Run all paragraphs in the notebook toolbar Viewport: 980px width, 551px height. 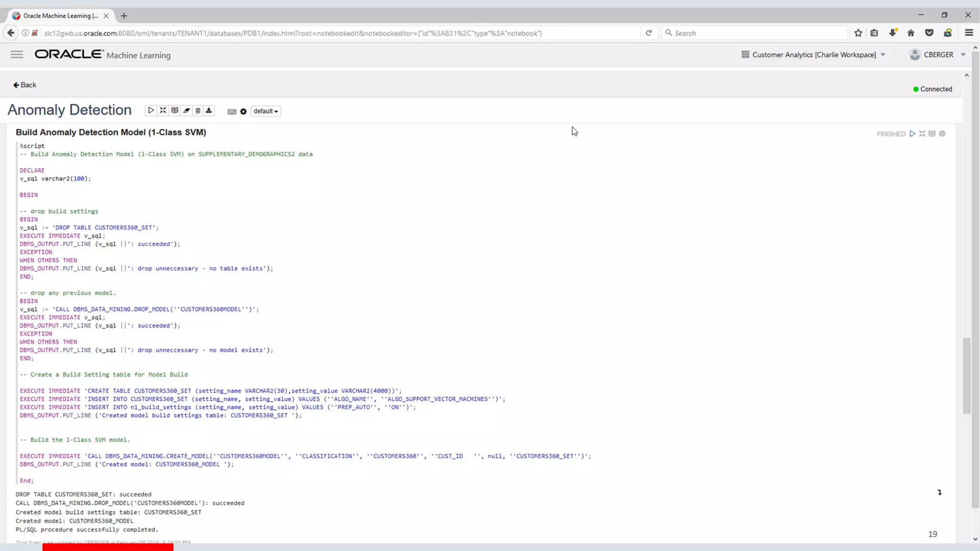click(x=151, y=110)
